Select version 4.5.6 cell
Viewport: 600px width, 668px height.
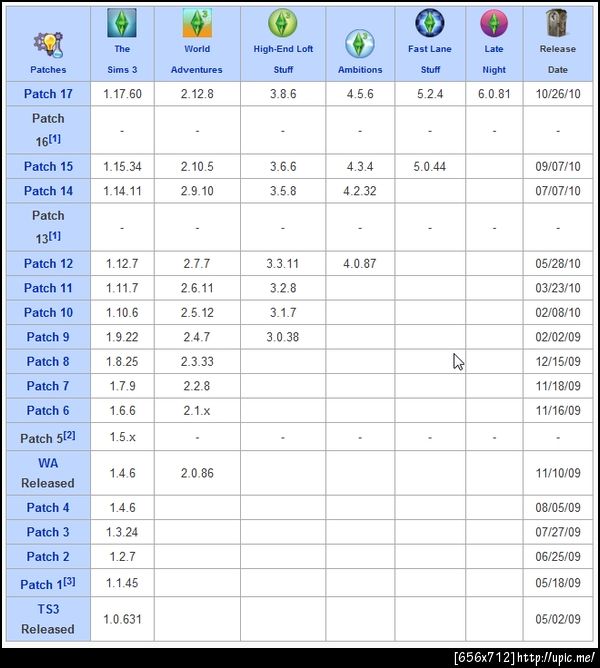(360, 94)
